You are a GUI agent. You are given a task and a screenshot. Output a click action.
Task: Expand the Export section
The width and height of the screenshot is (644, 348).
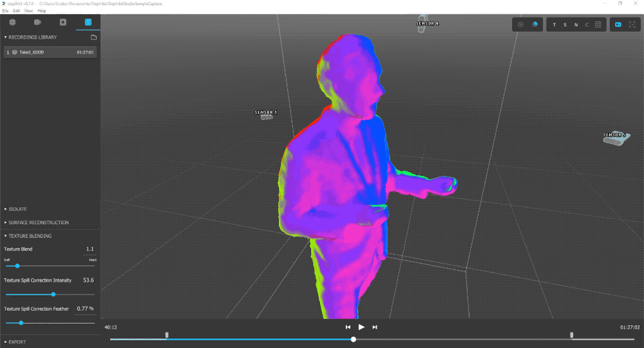[x=17, y=342]
